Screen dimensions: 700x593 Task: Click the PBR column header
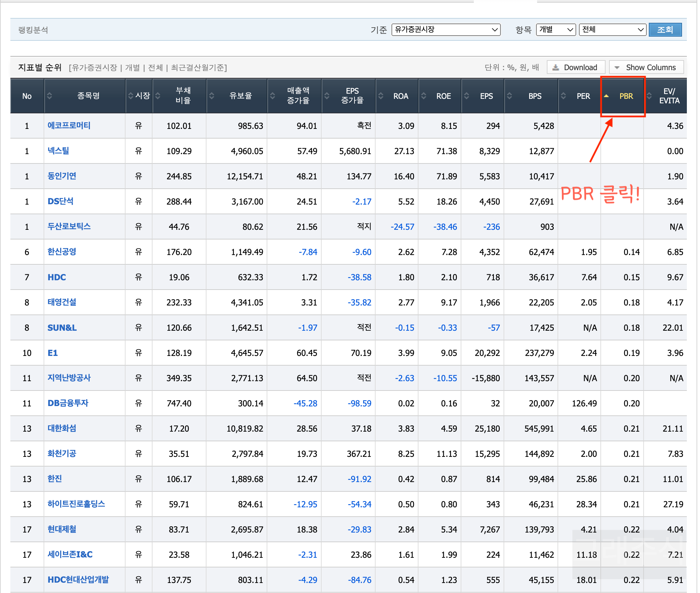(626, 96)
